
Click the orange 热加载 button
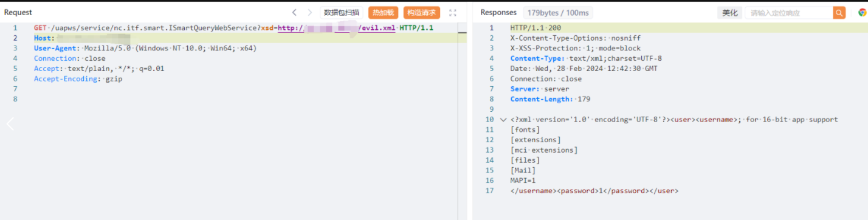point(383,13)
